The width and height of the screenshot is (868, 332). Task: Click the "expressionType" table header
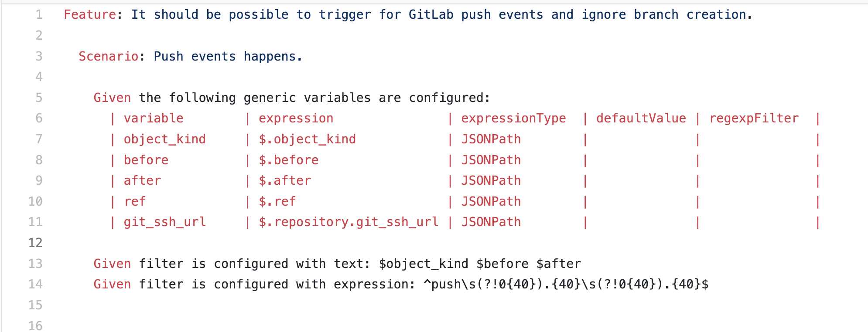pos(513,119)
